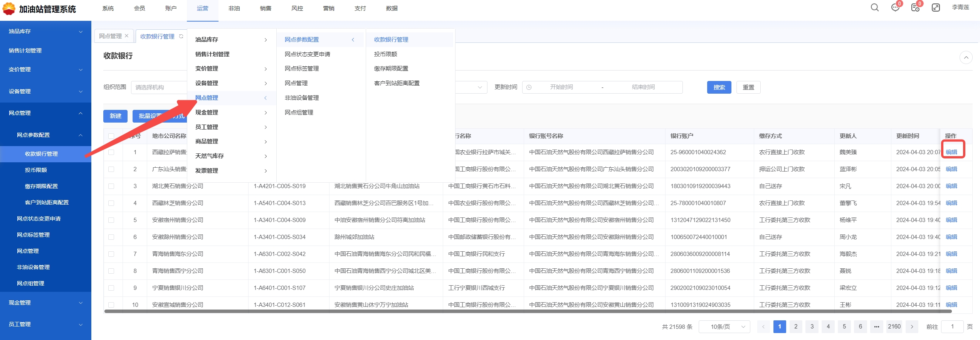Toggle the select-all checkbox in table header
The image size is (980, 340).
pos(111,136)
